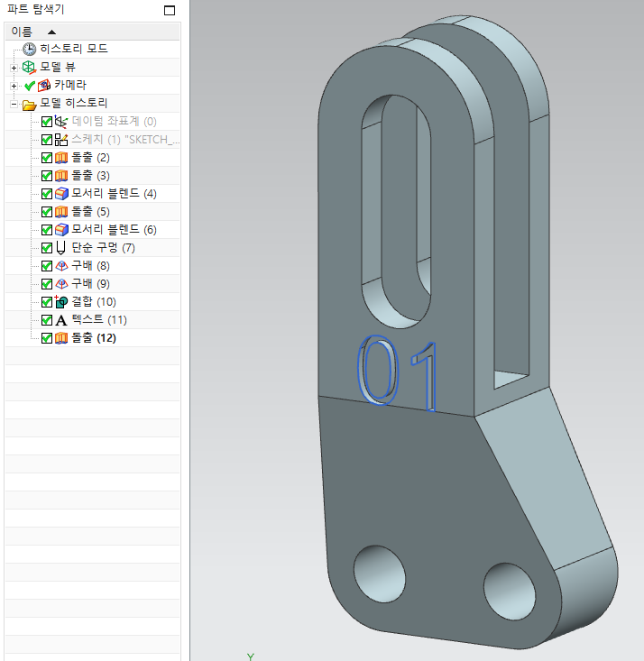
Task: Maximize the Part Navigator panel
Action: pos(169,11)
